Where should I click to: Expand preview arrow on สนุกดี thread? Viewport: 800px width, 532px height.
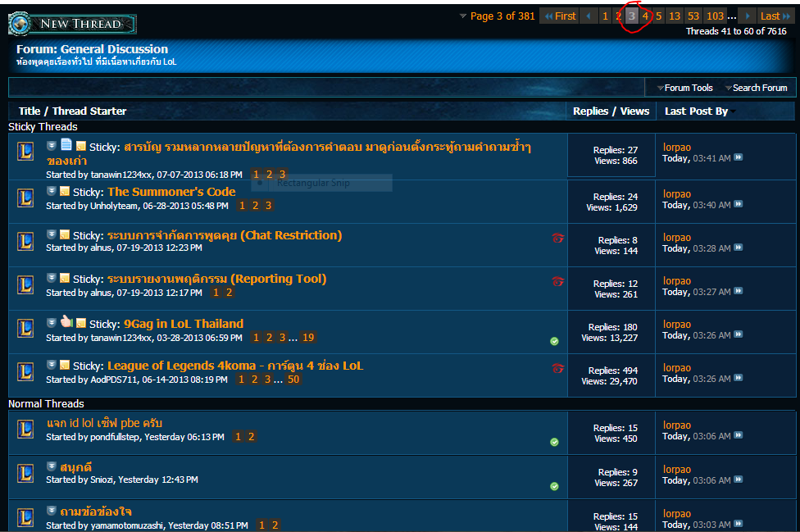pos(51,466)
